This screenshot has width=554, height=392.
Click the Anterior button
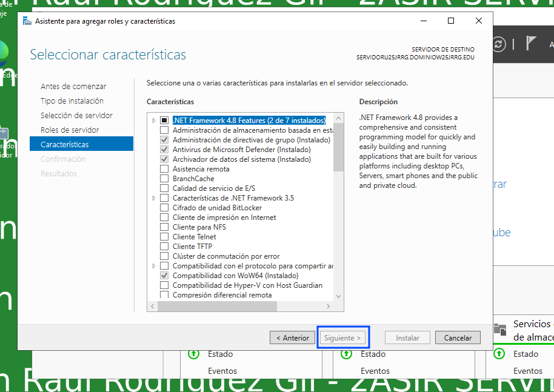coord(293,338)
